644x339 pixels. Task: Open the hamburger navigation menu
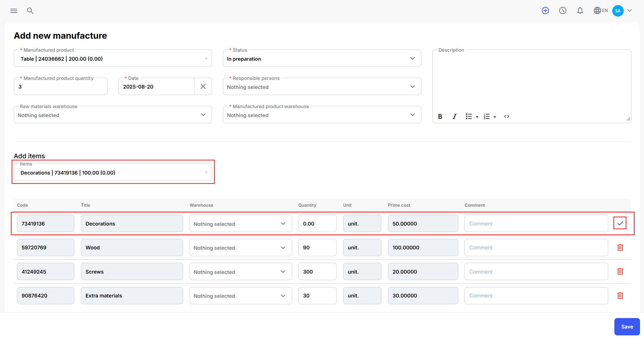[x=14, y=11]
